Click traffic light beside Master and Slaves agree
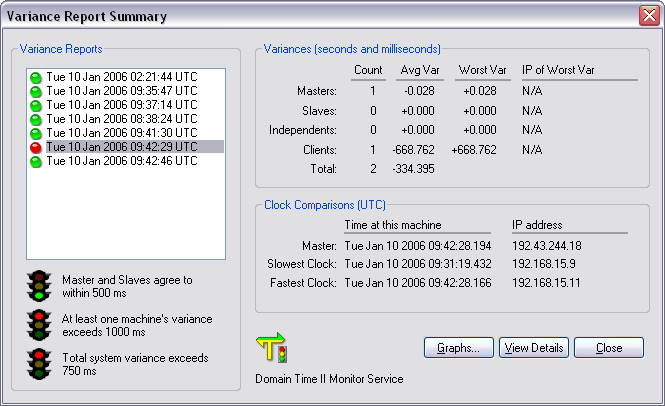665x406 pixels. 39,286
